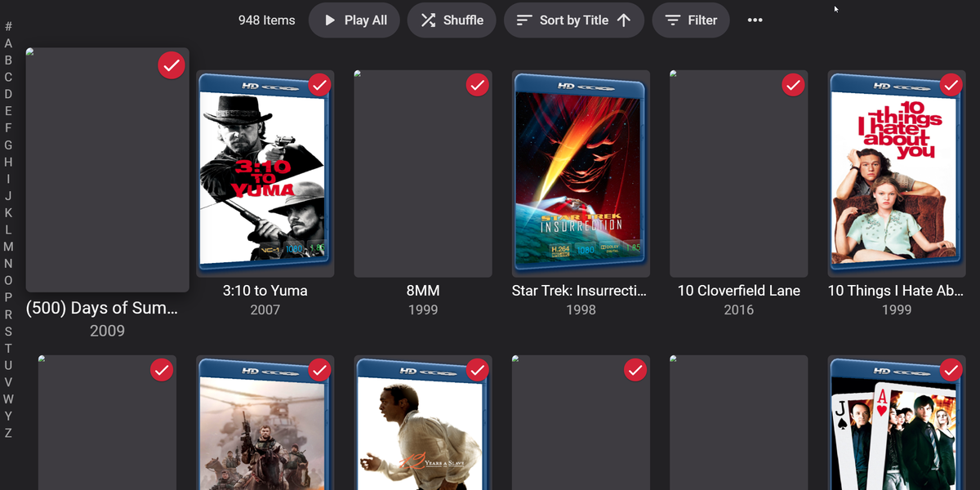Select the '#' symbol atop the alphabet index
Image resolution: width=980 pixels, height=490 pixels.
point(9,28)
